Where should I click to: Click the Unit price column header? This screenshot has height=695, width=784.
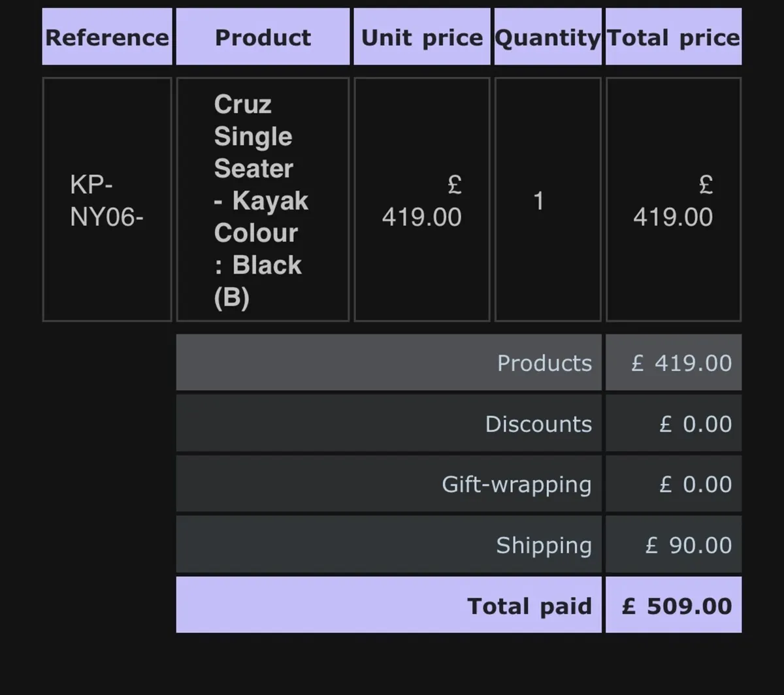pyautogui.click(x=422, y=37)
